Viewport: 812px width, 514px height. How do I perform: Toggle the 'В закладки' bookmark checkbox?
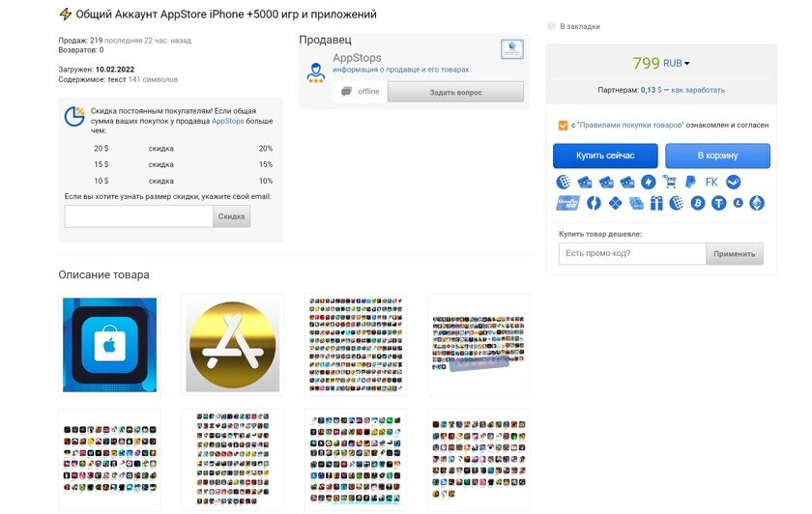[551, 26]
